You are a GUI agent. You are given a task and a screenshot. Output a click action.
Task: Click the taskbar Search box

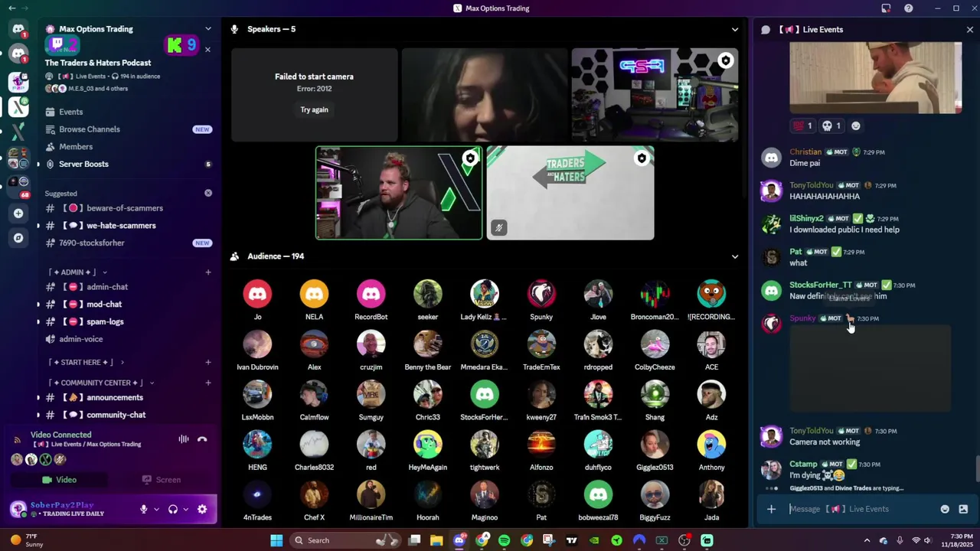click(x=345, y=540)
